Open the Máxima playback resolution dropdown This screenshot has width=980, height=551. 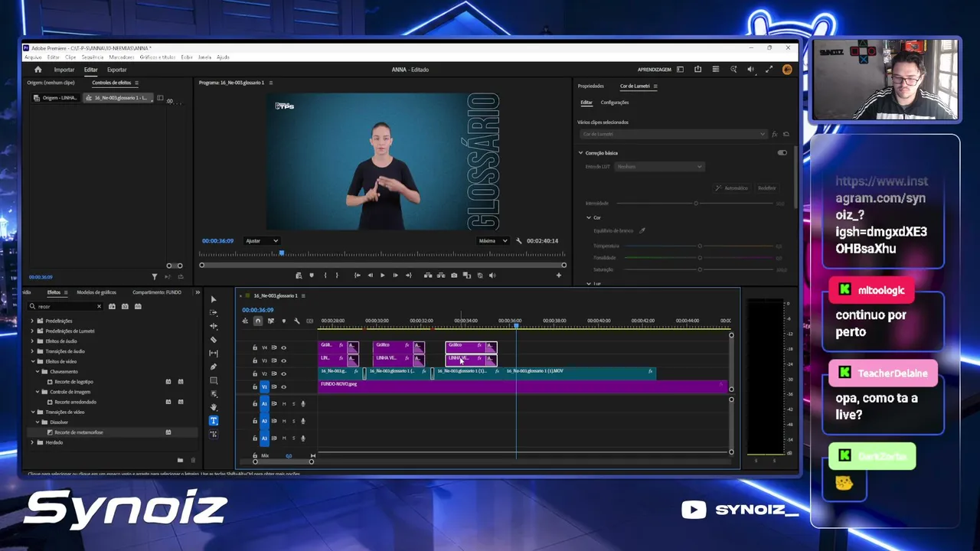[493, 241]
